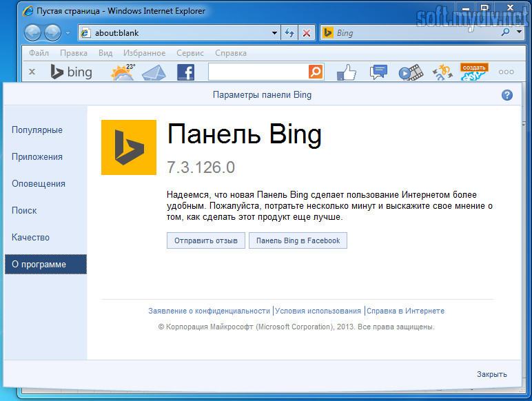Click the bing logo on the toolbar
Image resolution: width=532 pixels, height=401 pixels.
(71, 72)
